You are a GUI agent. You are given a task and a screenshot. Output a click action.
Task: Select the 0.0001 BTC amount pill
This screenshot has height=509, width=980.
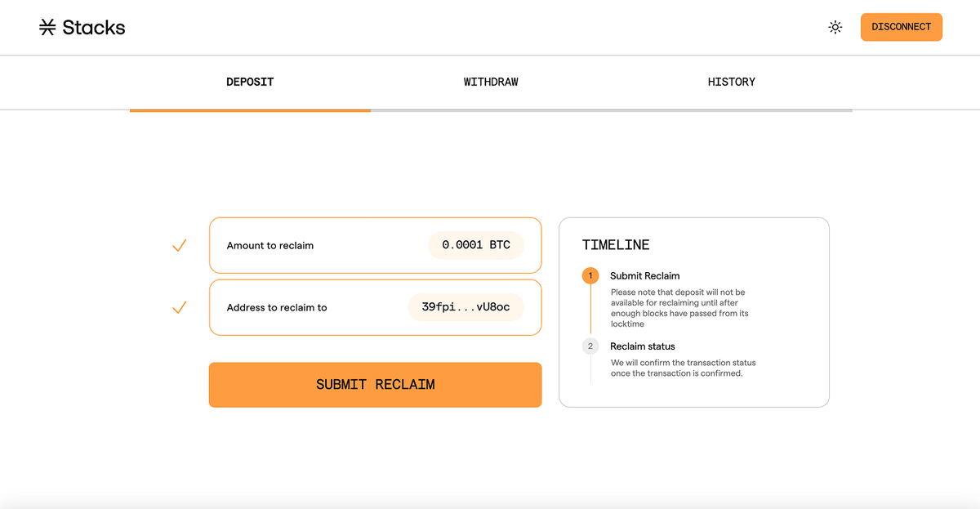click(x=476, y=245)
